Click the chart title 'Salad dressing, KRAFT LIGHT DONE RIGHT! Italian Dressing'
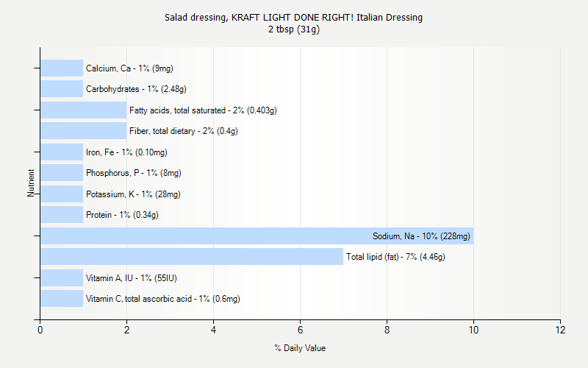The width and height of the screenshot is (588, 368). [293, 18]
